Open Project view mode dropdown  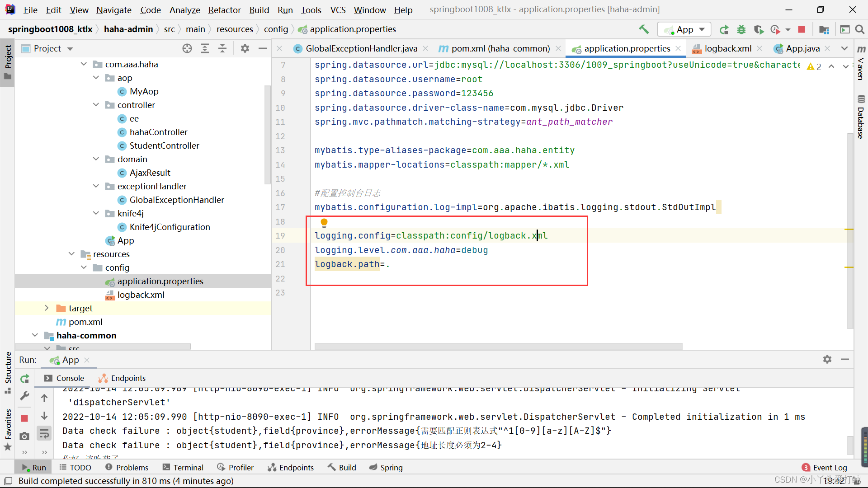[70, 48]
